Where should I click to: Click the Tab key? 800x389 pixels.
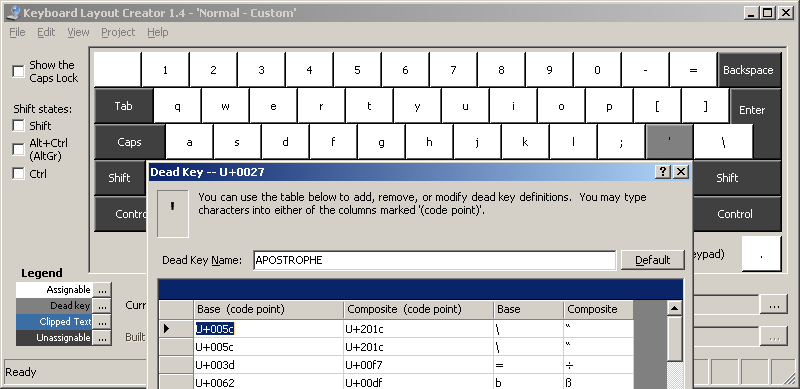tap(123, 106)
